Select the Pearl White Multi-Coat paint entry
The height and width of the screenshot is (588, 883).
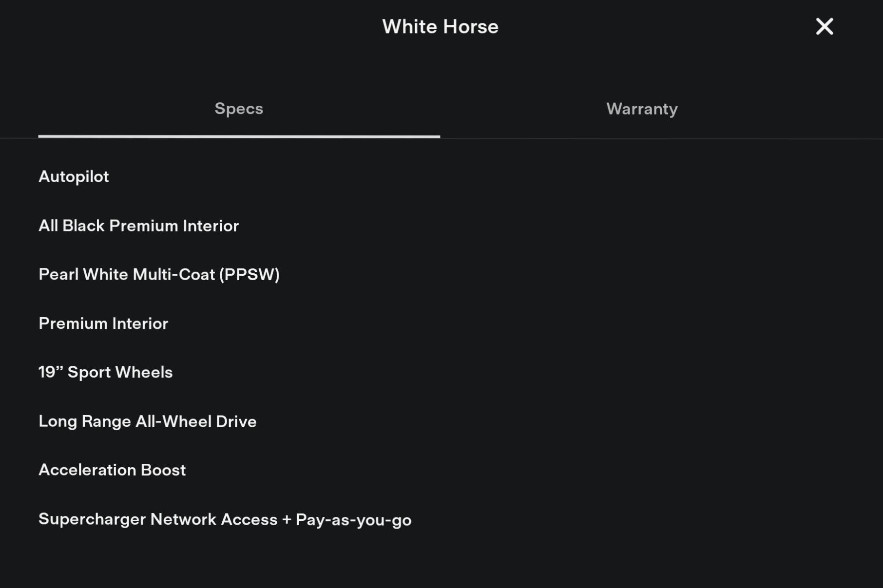pyautogui.click(x=159, y=274)
